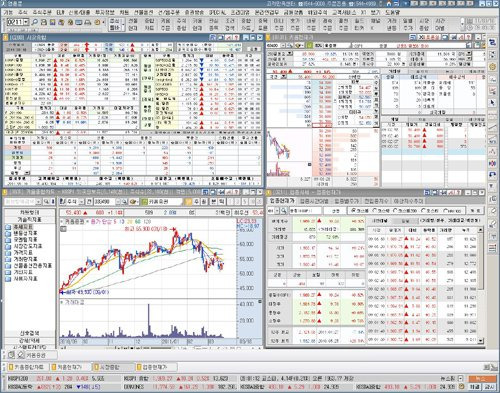
Task: Click the orange 뉴스 button in the ticker bar
Action: pos(482,379)
